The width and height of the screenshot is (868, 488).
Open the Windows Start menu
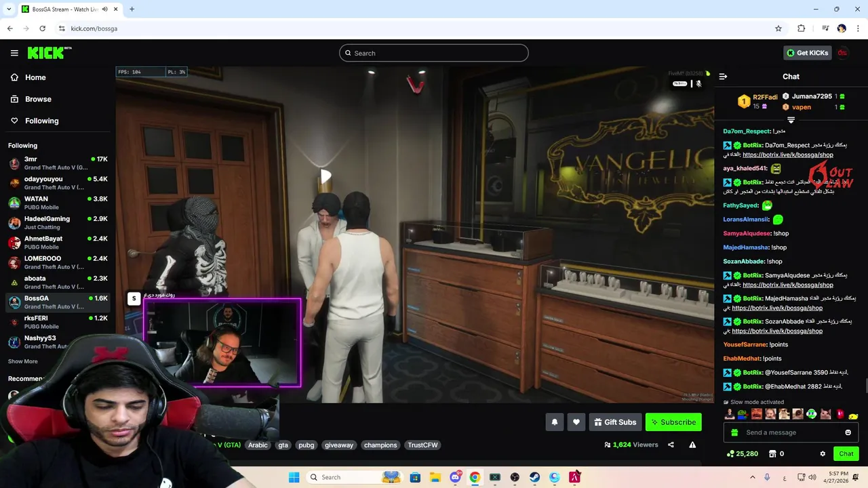coord(294,477)
